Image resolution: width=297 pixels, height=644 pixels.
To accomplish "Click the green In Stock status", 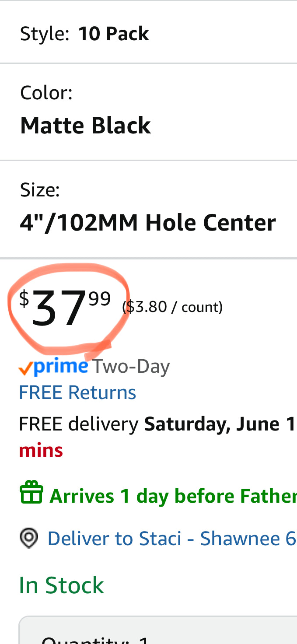I will click(x=62, y=585).
